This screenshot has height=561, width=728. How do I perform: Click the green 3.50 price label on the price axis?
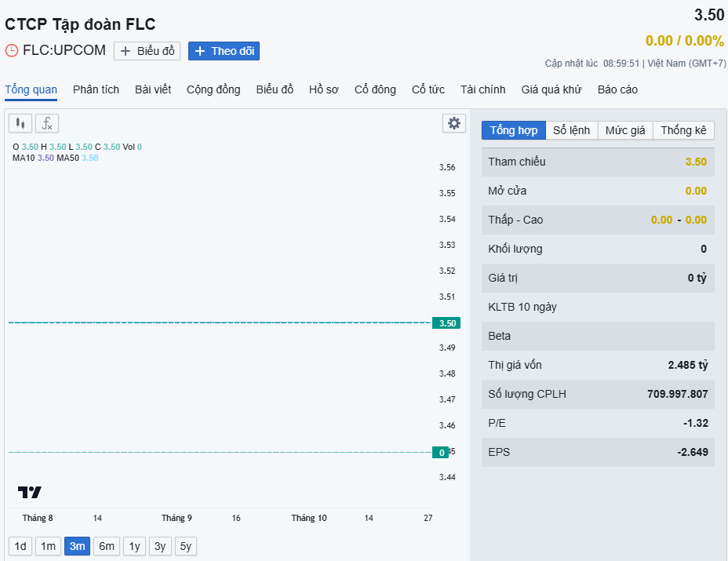coord(446,323)
